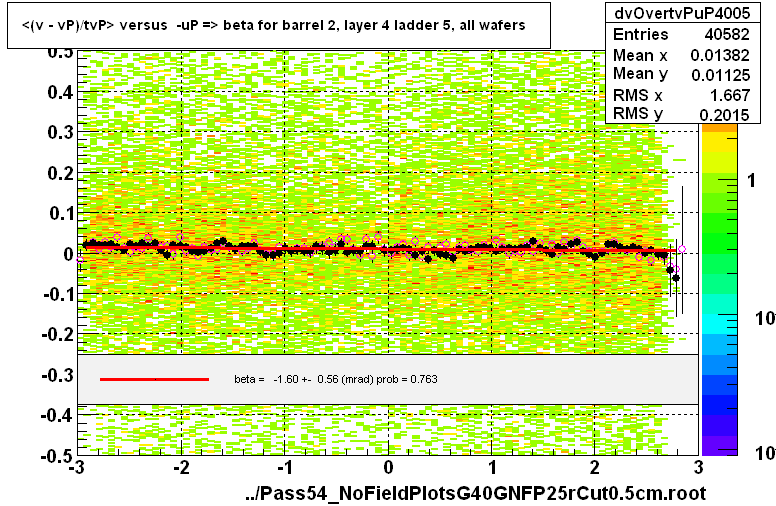Click the rightmost magenta open marker
Screen dimensions: 776x506
pyautogui.click(x=682, y=249)
